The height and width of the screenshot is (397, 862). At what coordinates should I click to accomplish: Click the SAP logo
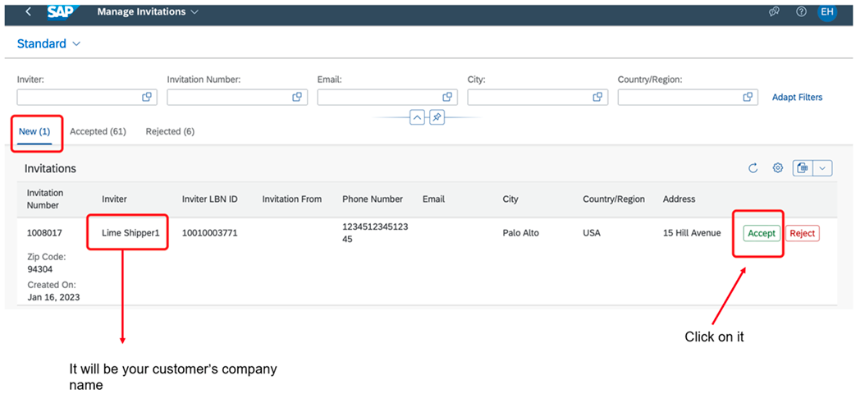pos(62,12)
